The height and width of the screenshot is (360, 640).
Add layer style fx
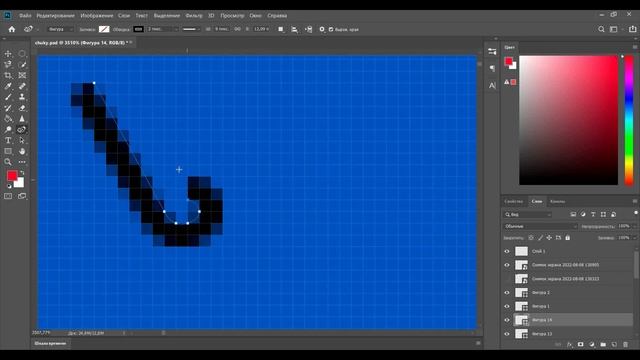click(x=569, y=344)
